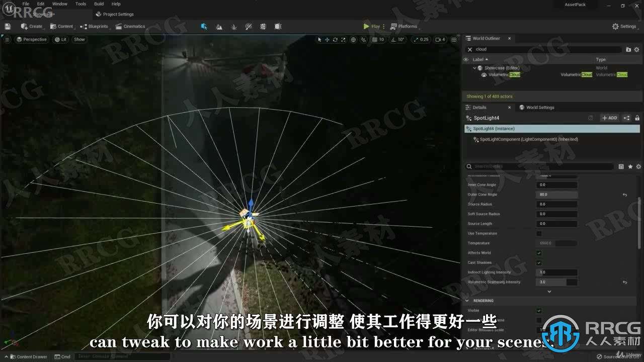Open the Blueprints dropdown
The image size is (644, 362).
[x=94, y=26]
